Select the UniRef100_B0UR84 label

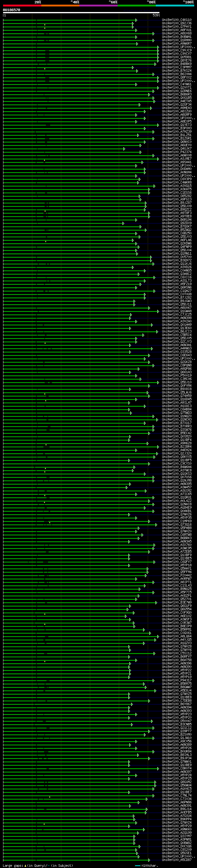(x=177, y=752)
